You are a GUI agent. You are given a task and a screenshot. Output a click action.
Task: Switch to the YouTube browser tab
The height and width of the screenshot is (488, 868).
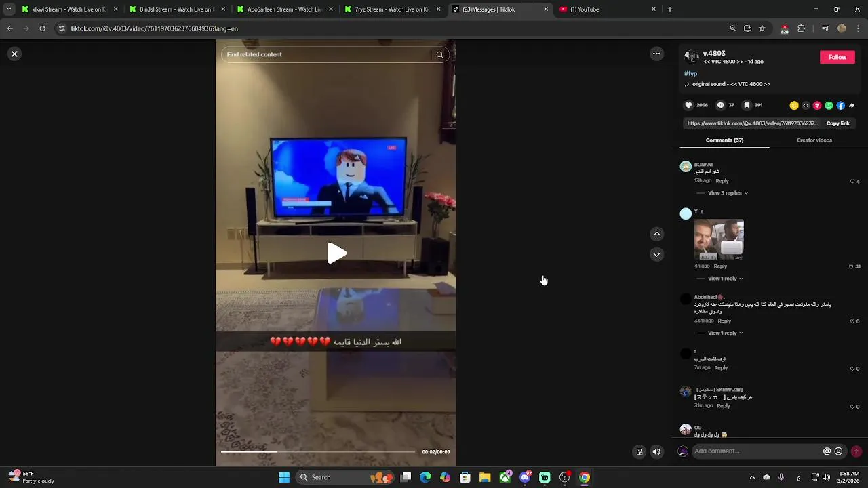(607, 9)
